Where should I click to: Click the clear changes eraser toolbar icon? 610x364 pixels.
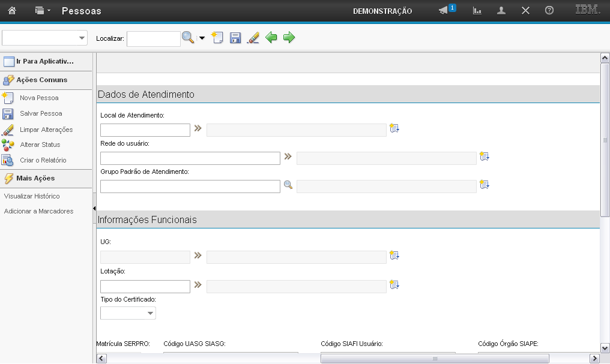pos(253,38)
